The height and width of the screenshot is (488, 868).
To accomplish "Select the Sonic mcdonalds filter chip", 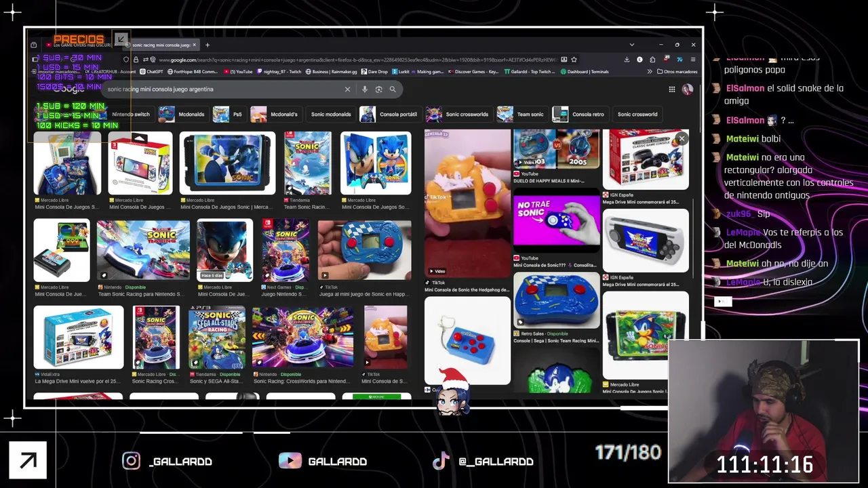I will pyautogui.click(x=331, y=114).
